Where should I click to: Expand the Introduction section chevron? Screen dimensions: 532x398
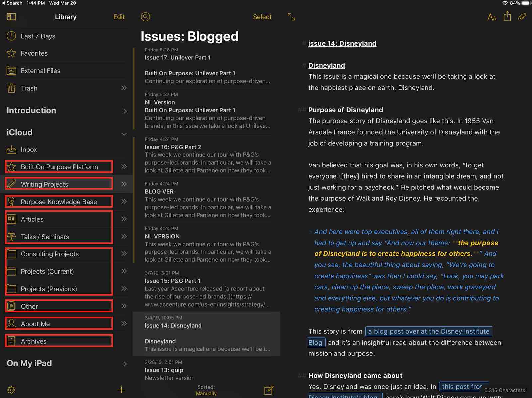coord(125,111)
